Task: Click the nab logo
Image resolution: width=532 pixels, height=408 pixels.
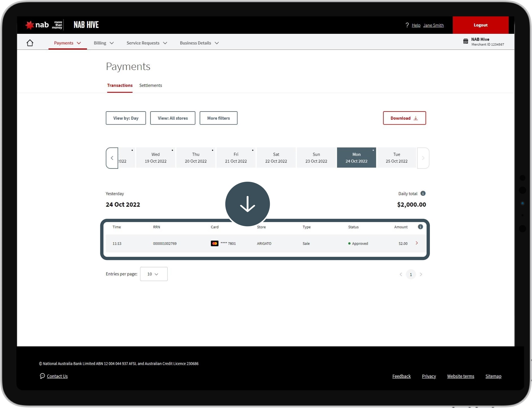Action: 37,25
